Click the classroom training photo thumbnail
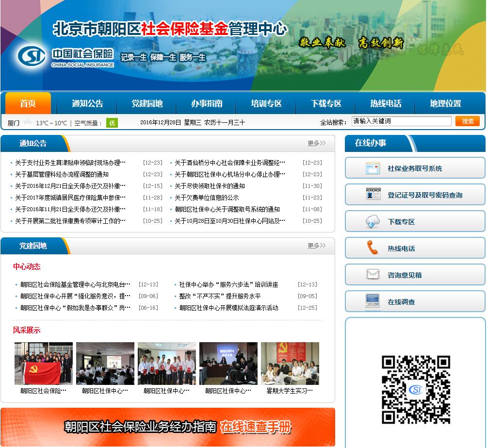This screenshot has width=487, height=448. pyautogui.click(x=105, y=364)
